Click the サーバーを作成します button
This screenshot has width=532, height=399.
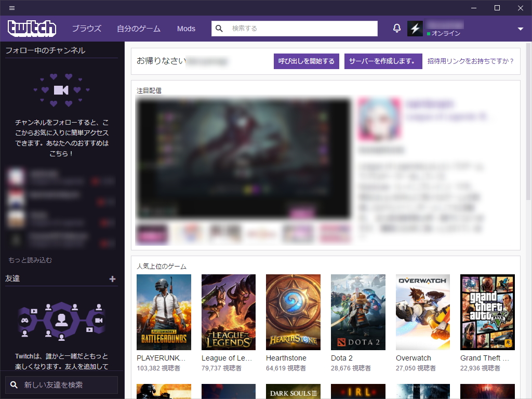(x=383, y=61)
